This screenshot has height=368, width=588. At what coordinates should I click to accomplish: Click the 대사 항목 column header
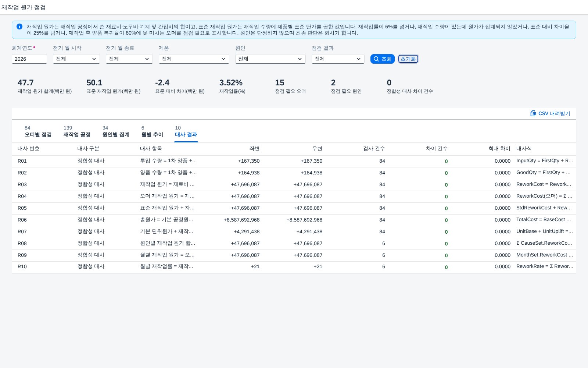[151, 149]
